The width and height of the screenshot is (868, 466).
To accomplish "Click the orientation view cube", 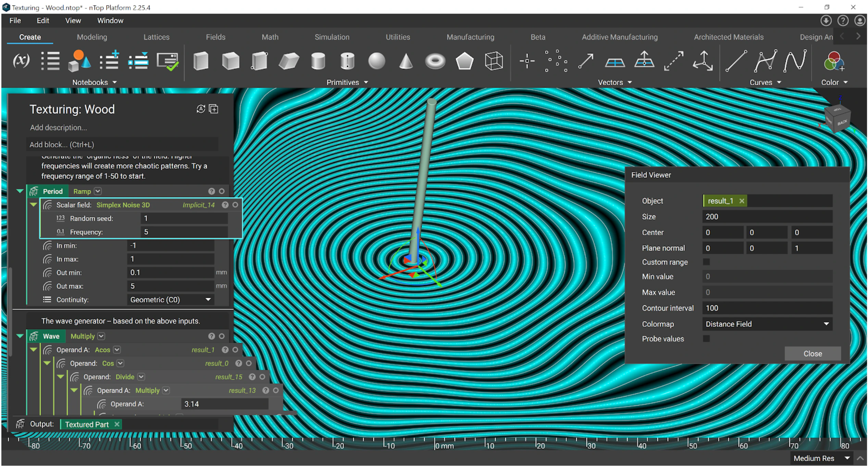I will click(838, 119).
